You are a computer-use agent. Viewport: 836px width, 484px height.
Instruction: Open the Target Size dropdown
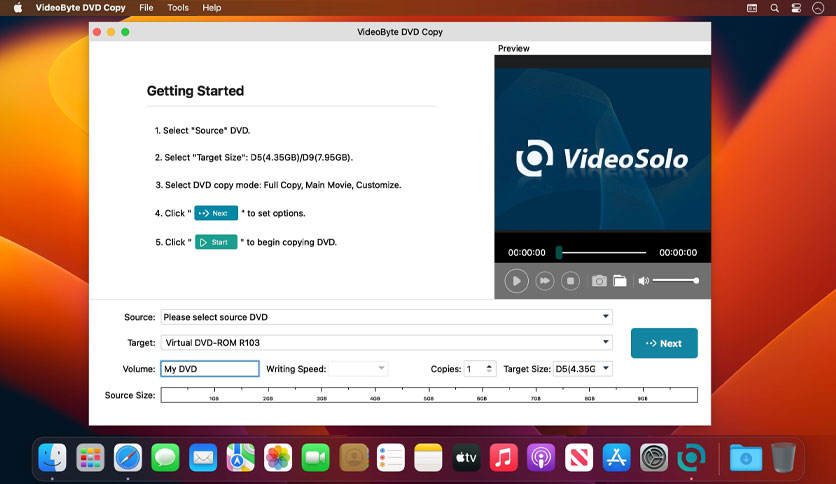(x=582, y=368)
